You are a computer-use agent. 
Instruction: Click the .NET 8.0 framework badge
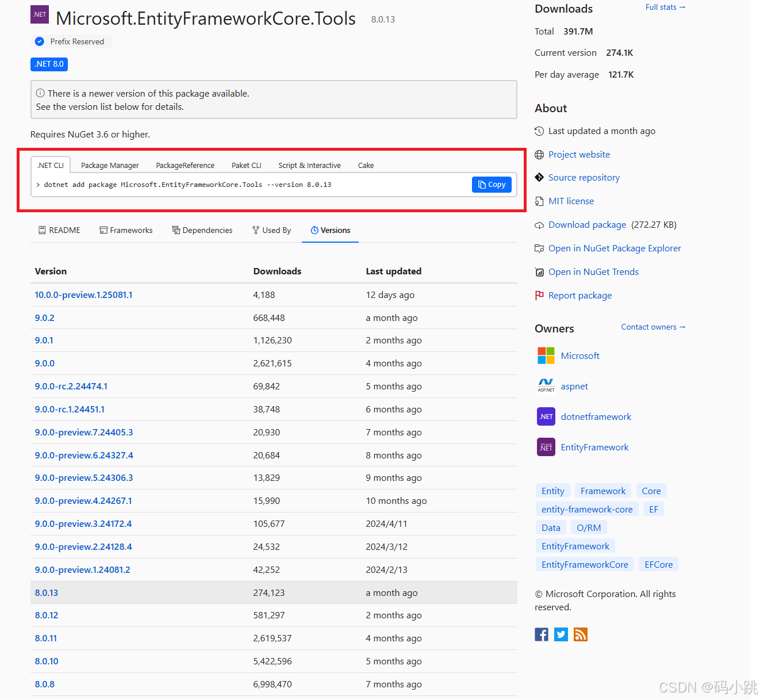coord(49,64)
